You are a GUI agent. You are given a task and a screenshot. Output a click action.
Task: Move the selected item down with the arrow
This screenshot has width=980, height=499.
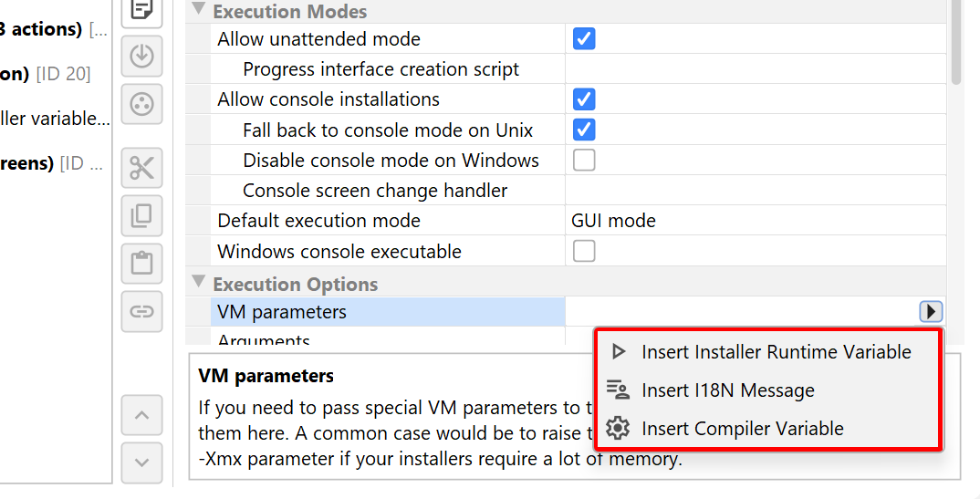(141, 463)
